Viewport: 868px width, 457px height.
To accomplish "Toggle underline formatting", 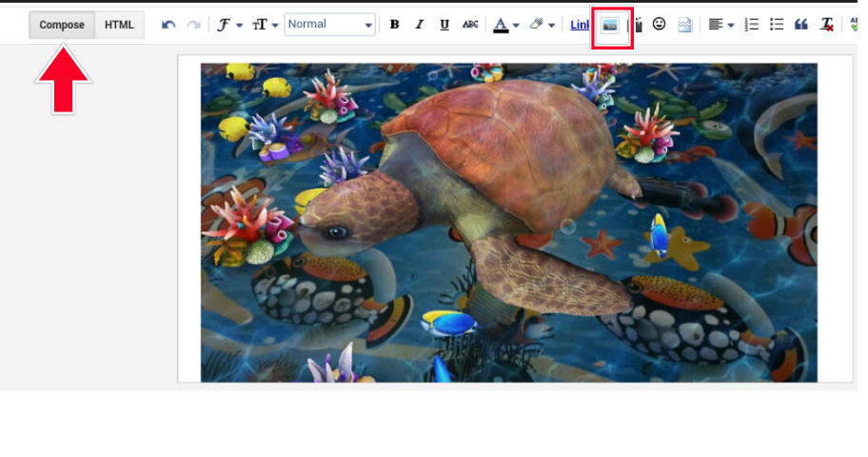I will pos(444,25).
